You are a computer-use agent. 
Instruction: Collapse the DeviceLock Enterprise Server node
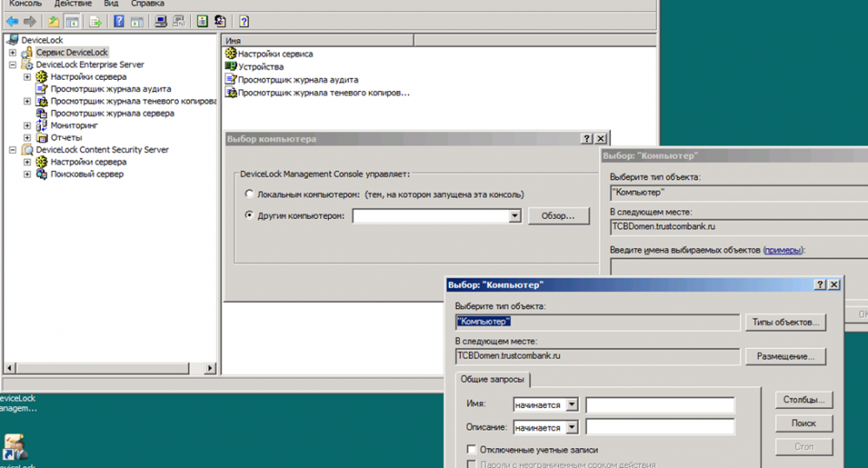coord(13,65)
